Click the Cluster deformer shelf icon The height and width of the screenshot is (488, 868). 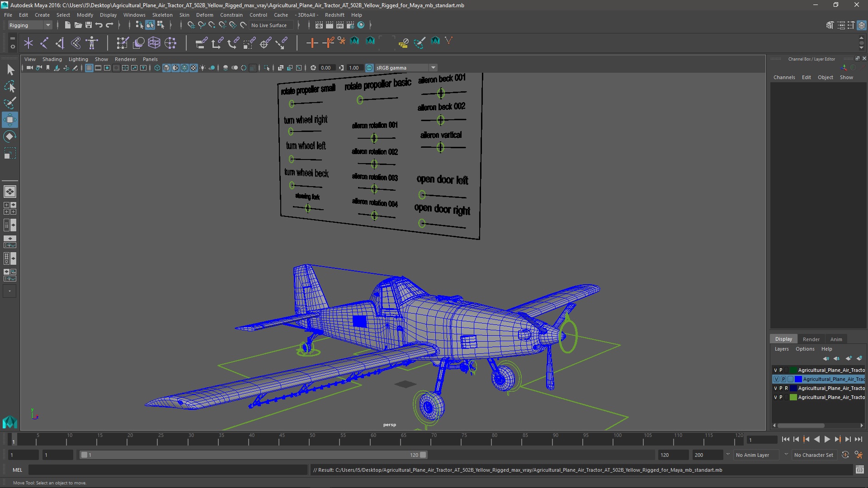170,43
